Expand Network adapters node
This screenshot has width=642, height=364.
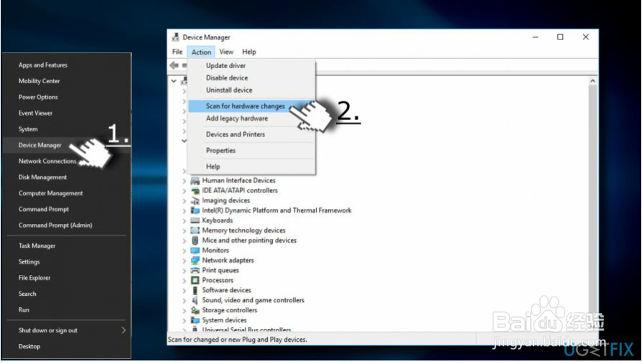coord(185,261)
